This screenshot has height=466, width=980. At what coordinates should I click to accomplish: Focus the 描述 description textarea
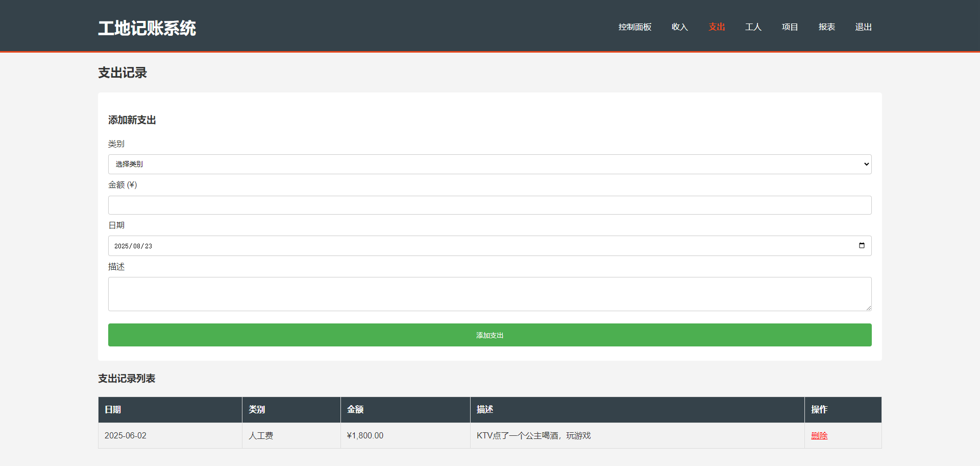pos(489,294)
